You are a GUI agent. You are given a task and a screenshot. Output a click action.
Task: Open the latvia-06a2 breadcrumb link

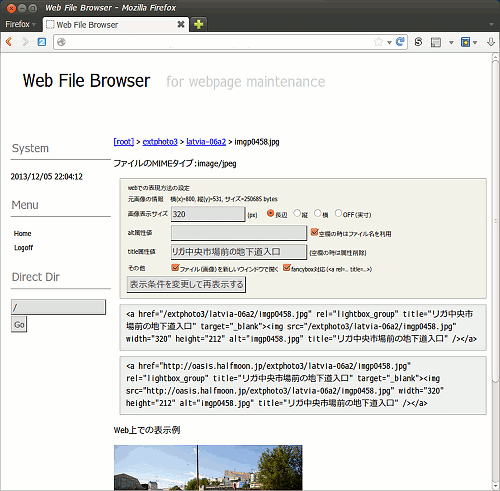click(206, 142)
